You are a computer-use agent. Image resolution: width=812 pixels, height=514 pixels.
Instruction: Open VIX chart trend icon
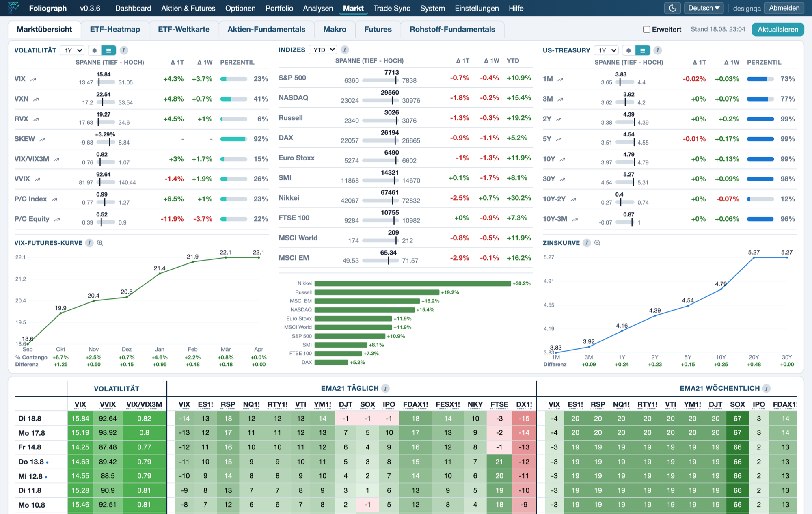click(x=33, y=79)
